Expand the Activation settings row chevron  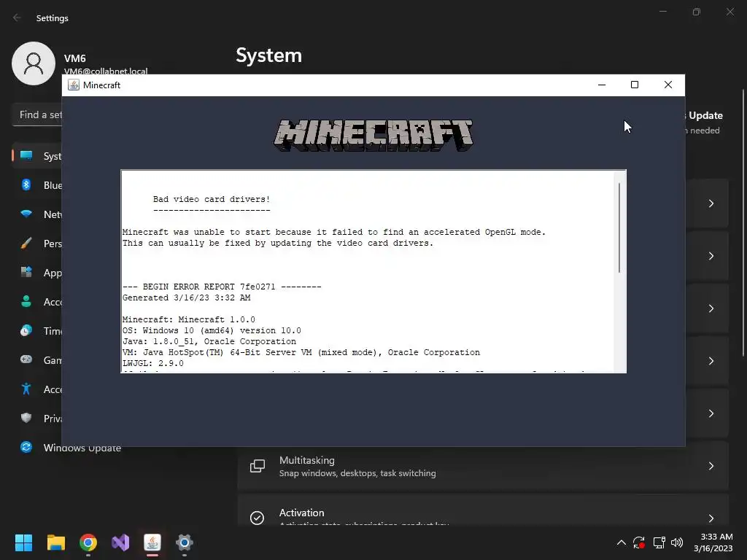pyautogui.click(x=711, y=518)
